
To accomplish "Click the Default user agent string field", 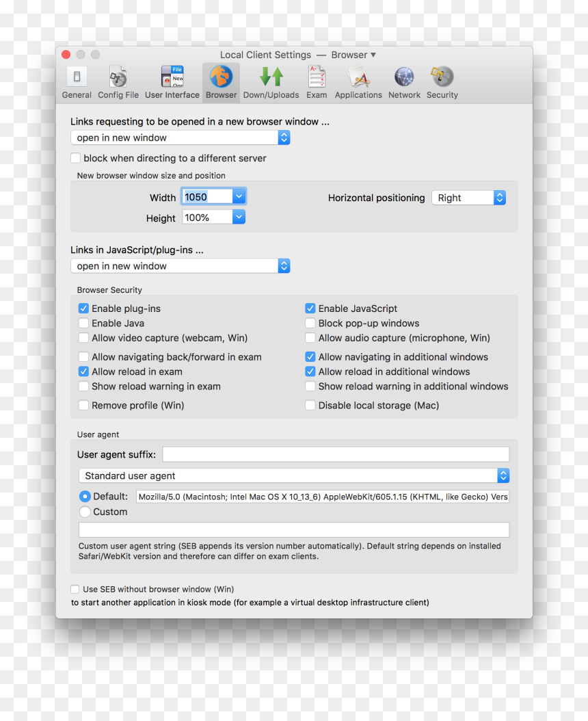I will coord(323,497).
